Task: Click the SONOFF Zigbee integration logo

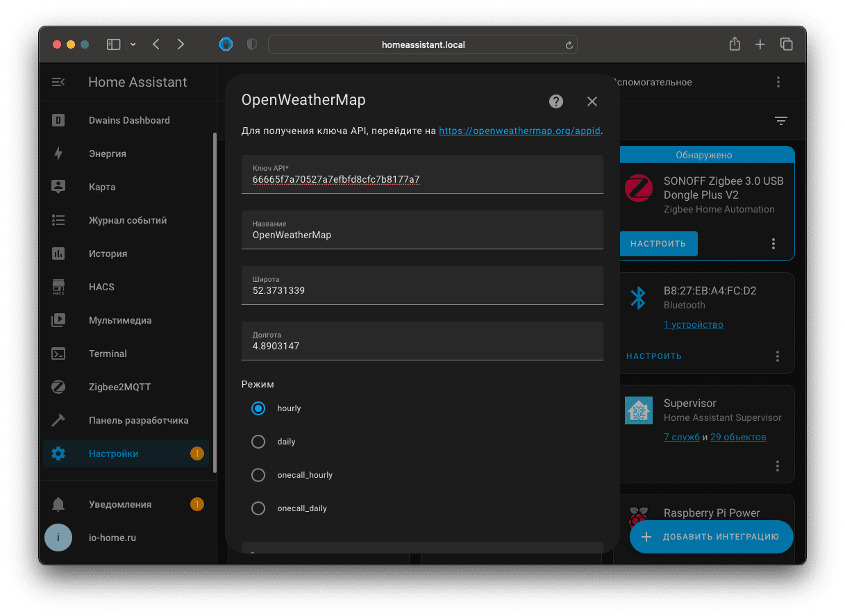Action: (x=639, y=188)
